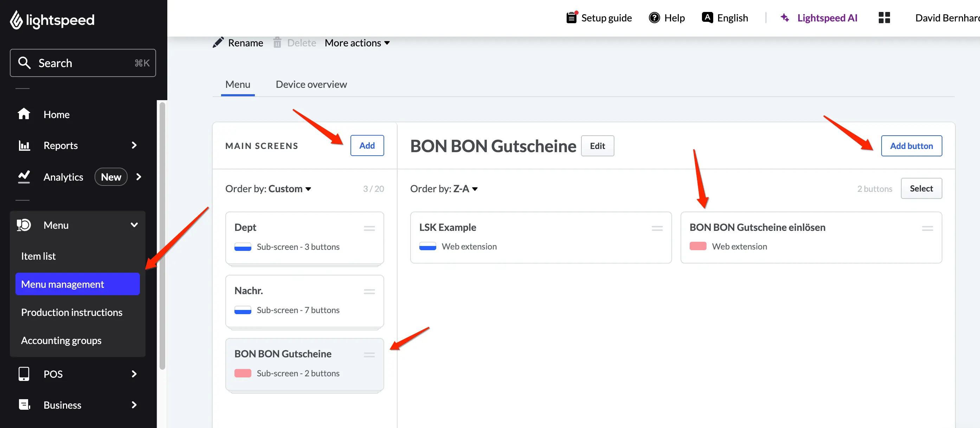980x428 pixels.
Task: Click inside the Search input field
Action: click(83, 63)
